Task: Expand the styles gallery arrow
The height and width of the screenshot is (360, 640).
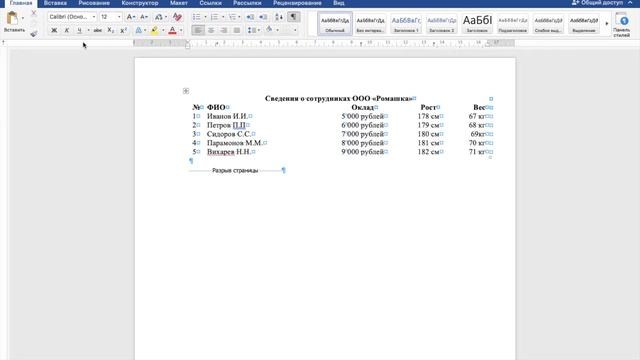Action: pos(607,24)
